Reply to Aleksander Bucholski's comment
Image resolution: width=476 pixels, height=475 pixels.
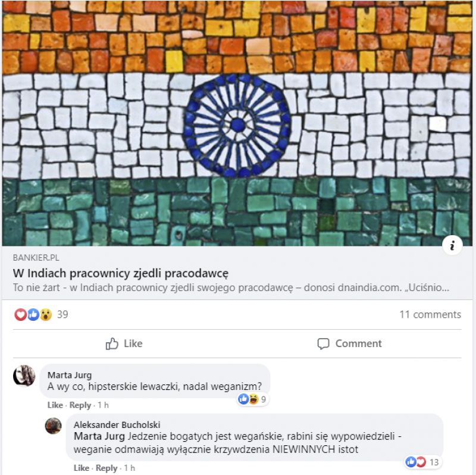pos(107,468)
